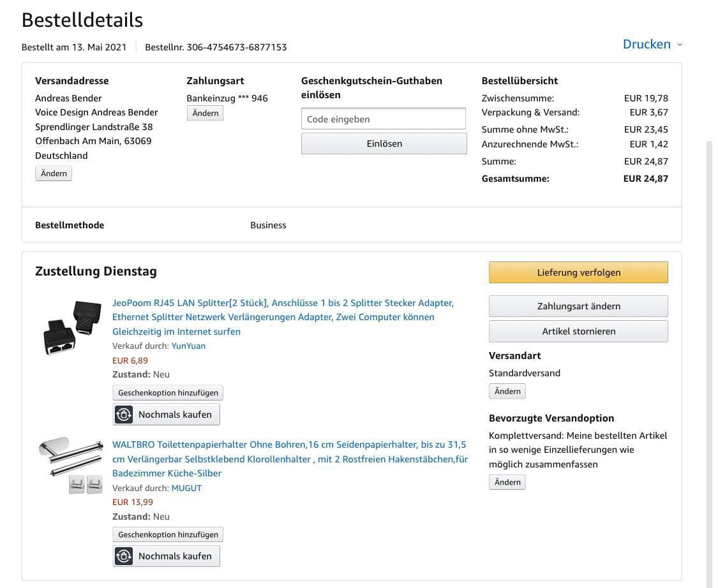Image resolution: width=718 pixels, height=588 pixels.
Task: Change the Komplettversand shipping preference
Action: click(x=507, y=482)
